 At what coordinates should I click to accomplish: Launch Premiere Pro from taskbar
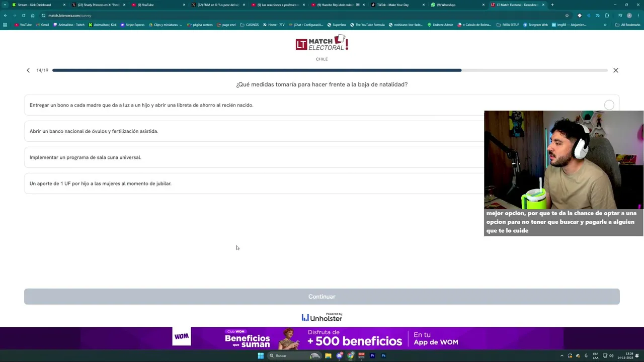[372, 355]
